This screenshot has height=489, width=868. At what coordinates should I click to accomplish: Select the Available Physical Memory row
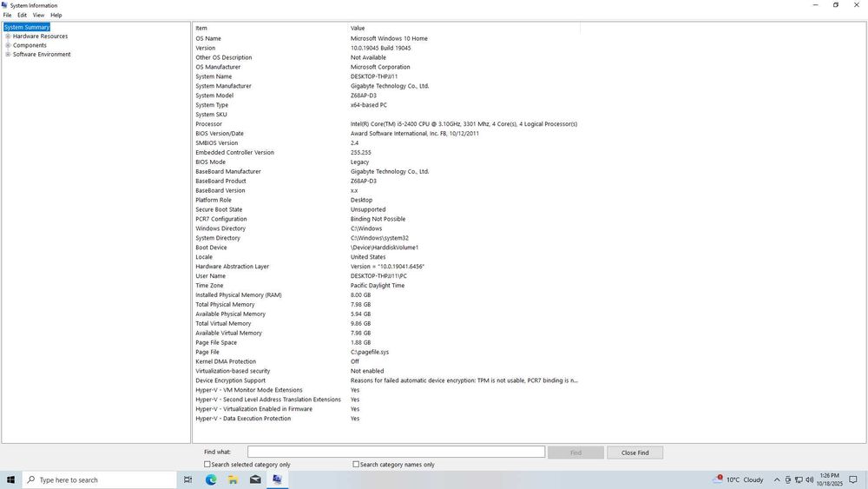point(386,314)
